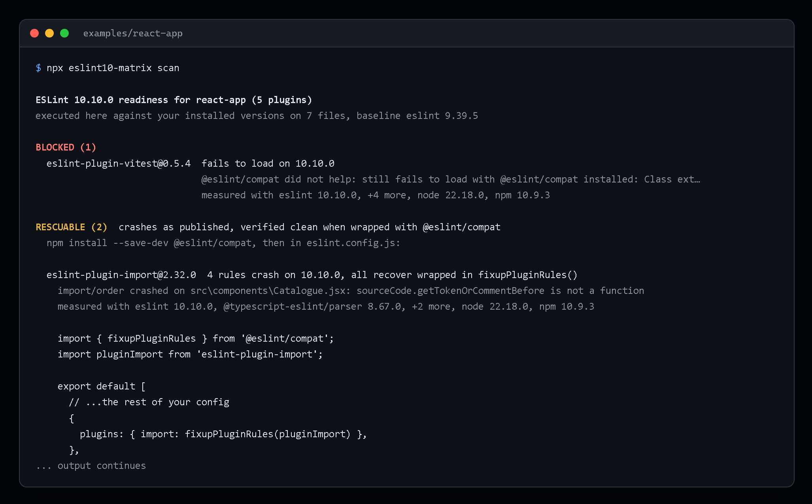Screen dimensions: 812x504
Task: Click the 'import/order crashed on src\components\Catalogue.jsx' line
Action: click(x=351, y=291)
